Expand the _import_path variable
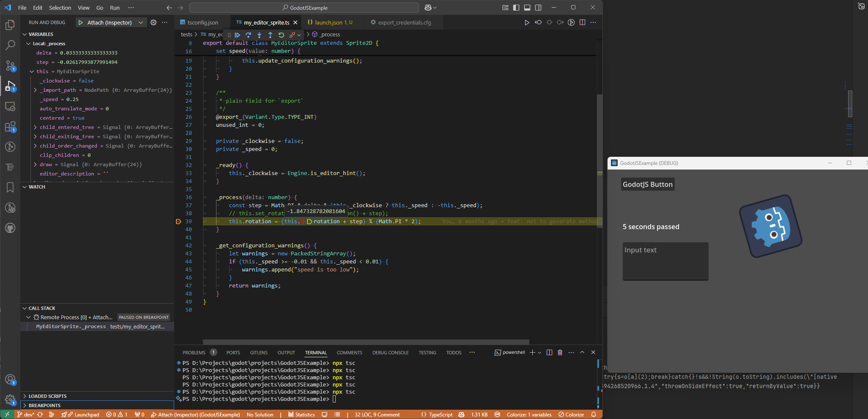The image size is (868, 419). pos(35,90)
